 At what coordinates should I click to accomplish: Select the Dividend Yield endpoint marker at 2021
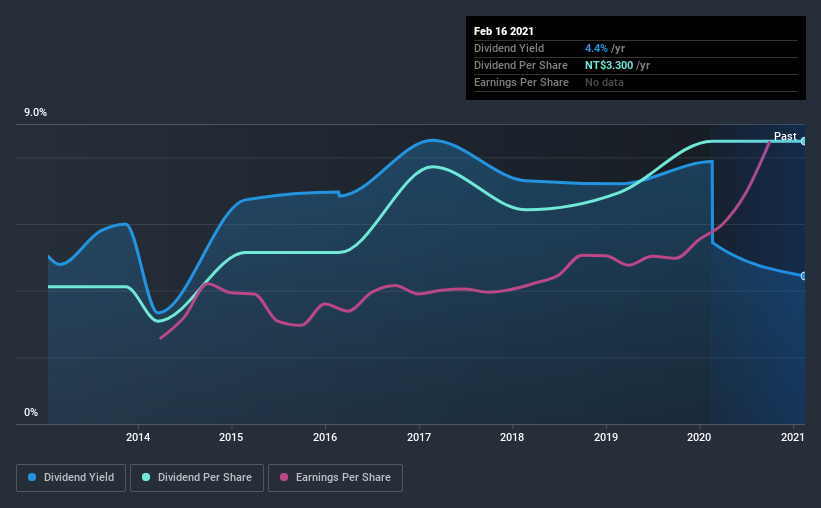click(x=803, y=276)
